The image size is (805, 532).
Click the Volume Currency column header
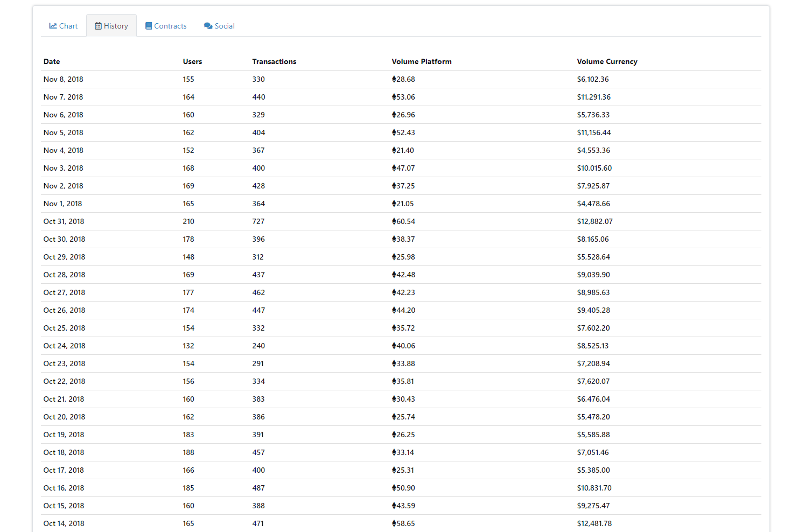607,61
